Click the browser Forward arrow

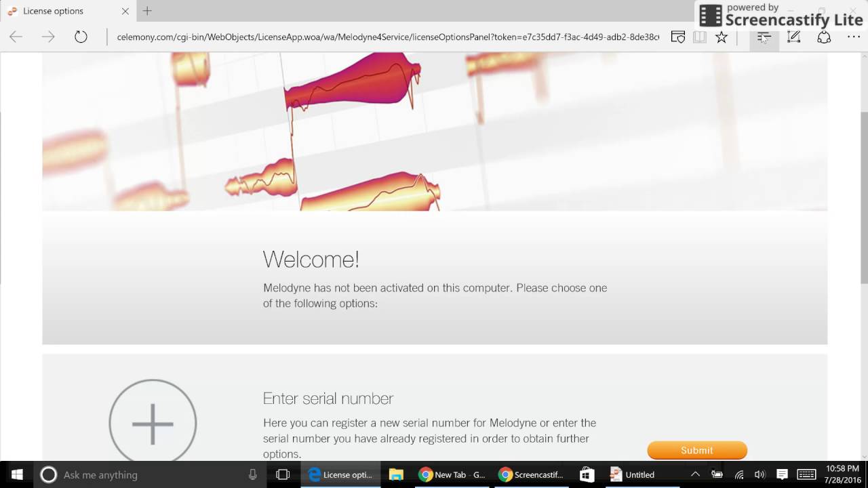(x=48, y=37)
